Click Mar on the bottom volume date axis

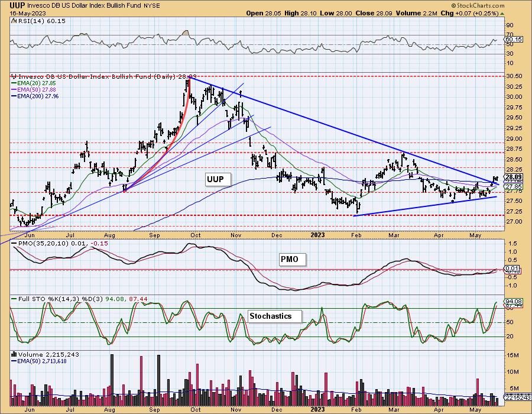point(394,410)
